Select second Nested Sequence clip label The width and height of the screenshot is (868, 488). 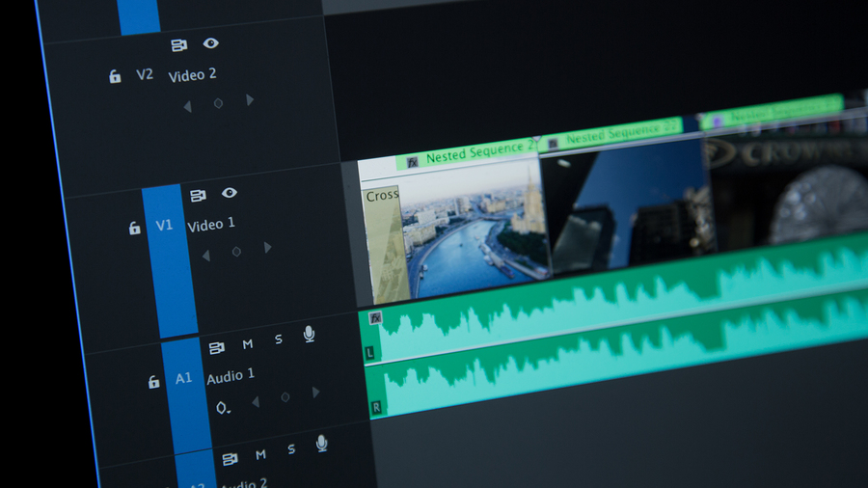[x=622, y=133]
